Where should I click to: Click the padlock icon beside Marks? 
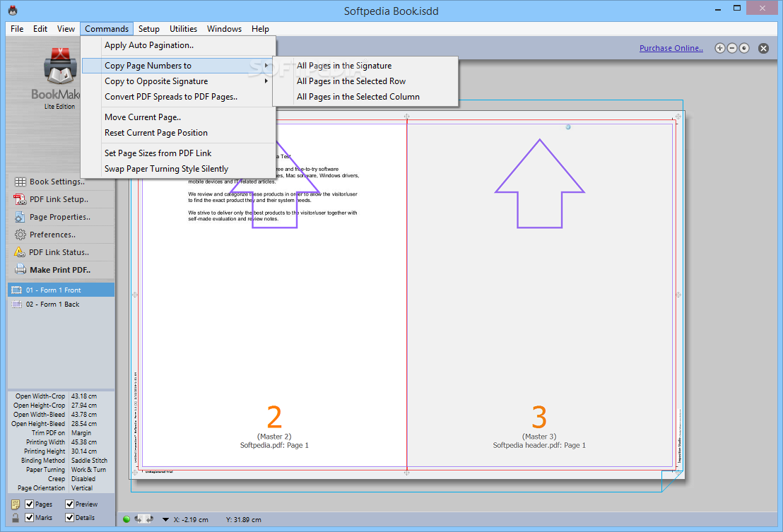pyautogui.click(x=16, y=518)
